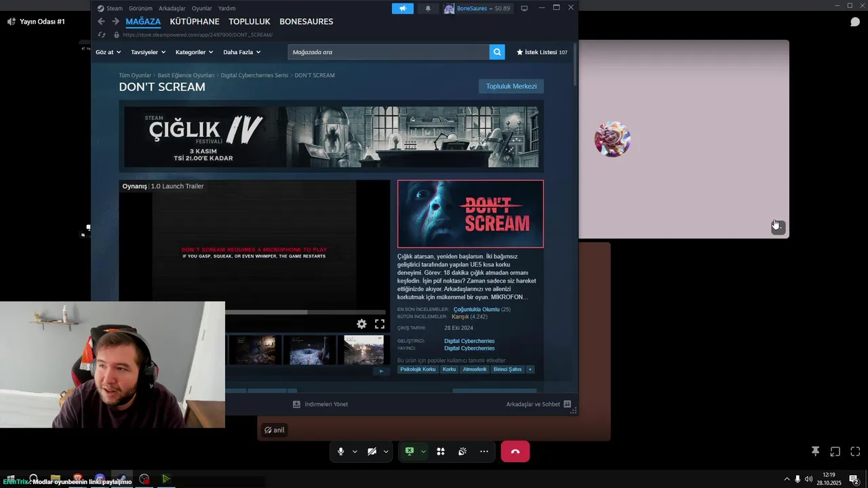Open the Arkadaşlar menu
Viewport: 868px width, 488px height.
[x=172, y=8]
